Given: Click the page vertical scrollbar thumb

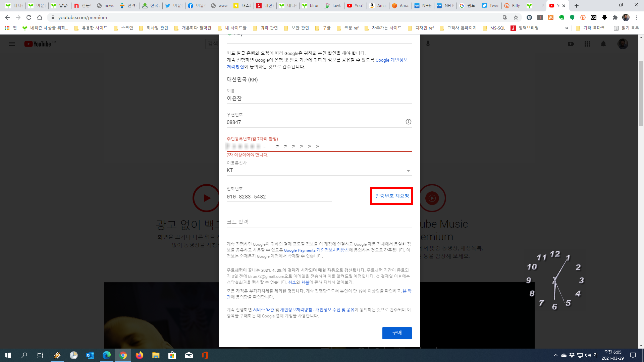Looking at the screenshot, I should [x=641, y=94].
